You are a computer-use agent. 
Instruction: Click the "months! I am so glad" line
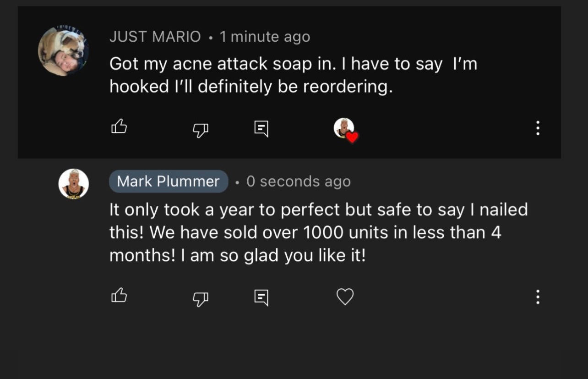[x=237, y=255]
